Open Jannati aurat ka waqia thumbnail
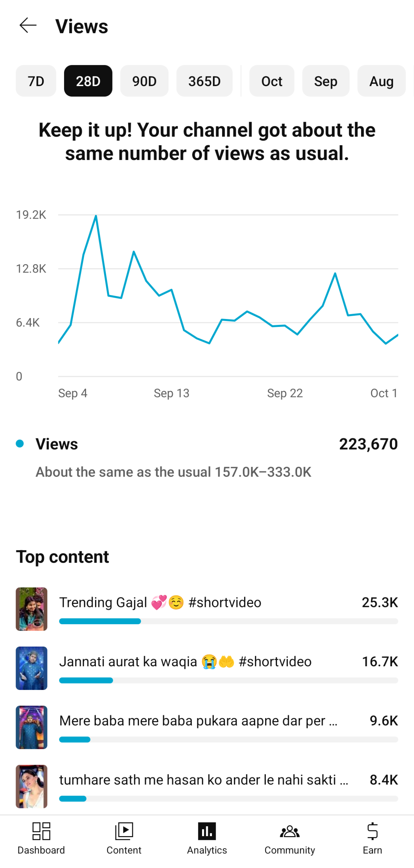 click(32, 668)
